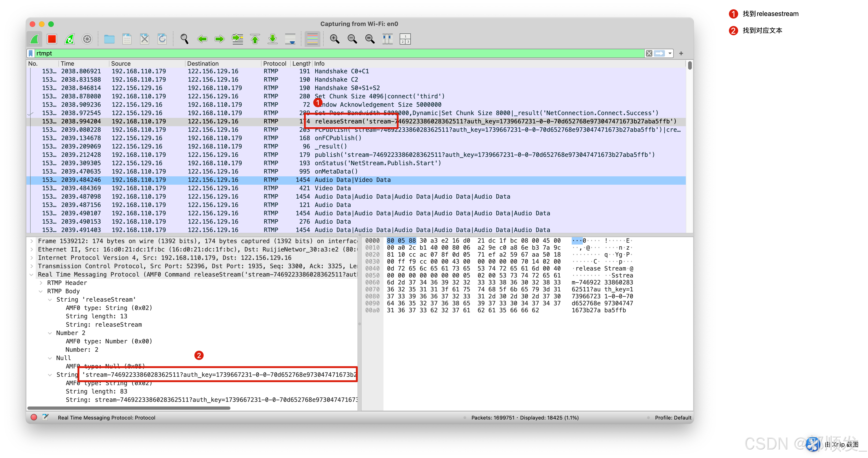
Task: Click the Find packet magnifier icon
Action: coord(184,39)
